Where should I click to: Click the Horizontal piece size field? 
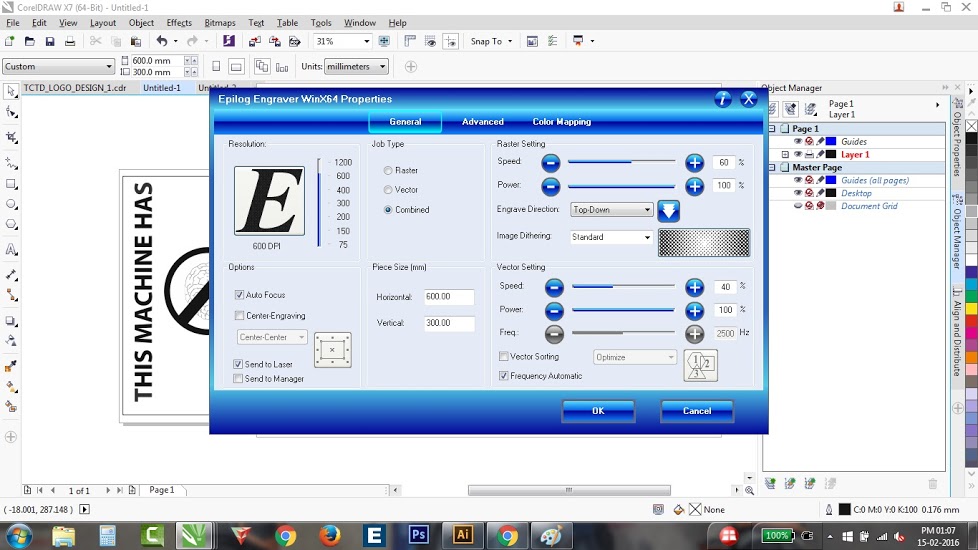coord(448,297)
